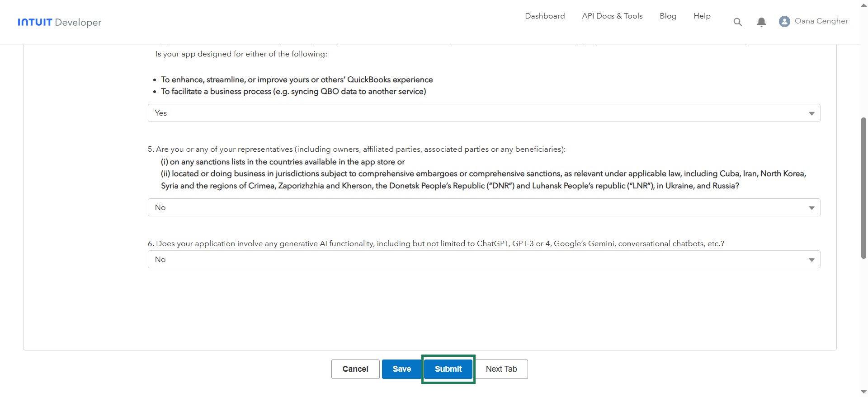Open the Help menu item

(x=702, y=16)
